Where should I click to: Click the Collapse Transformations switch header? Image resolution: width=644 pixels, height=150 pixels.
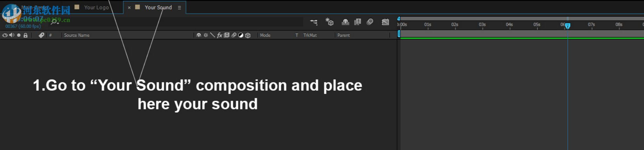tap(206, 35)
